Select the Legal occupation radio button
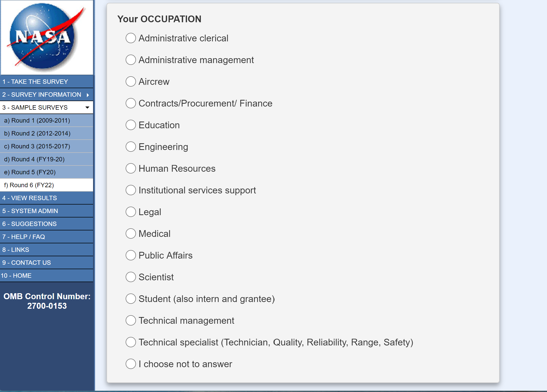 tap(131, 212)
